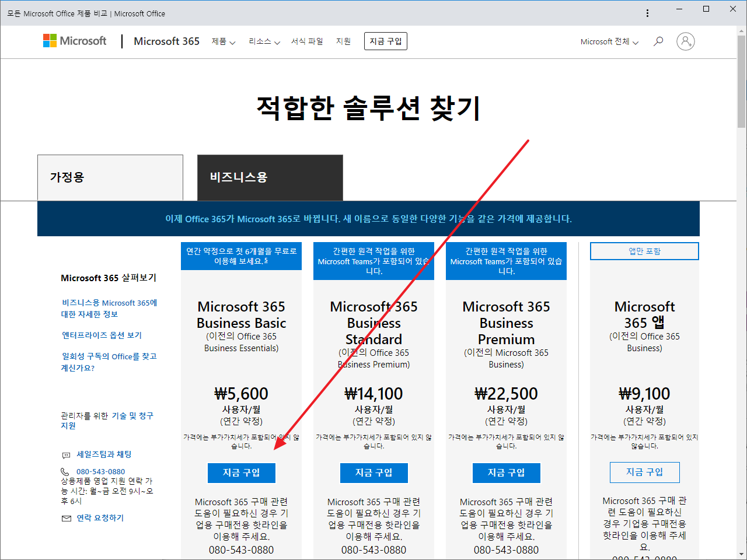
Task: Open the search magnifier icon
Action: tap(658, 41)
